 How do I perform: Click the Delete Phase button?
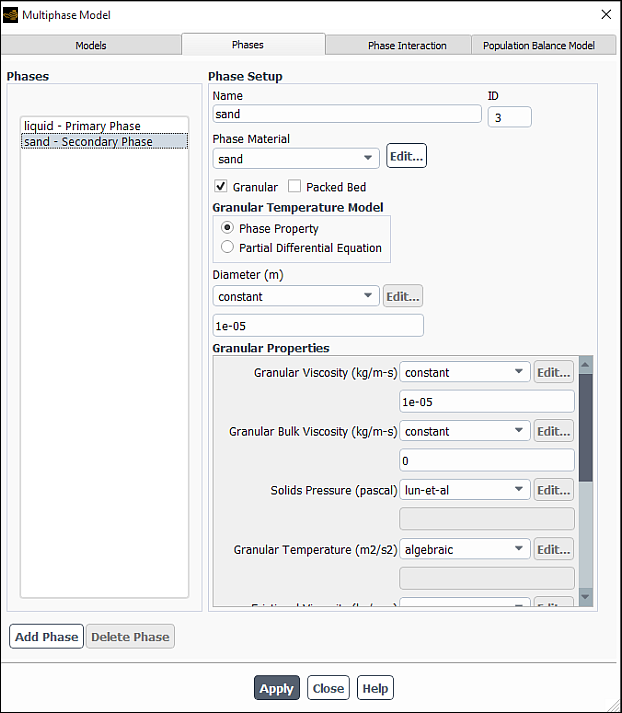[x=130, y=636]
